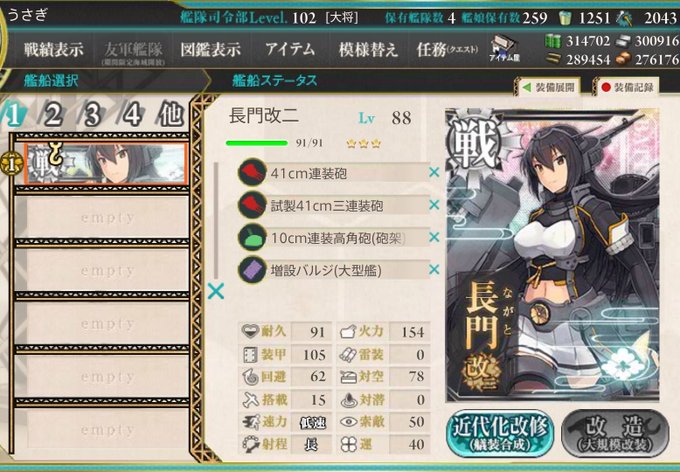This screenshot has height=472, width=680.
Task: Click the 試製41cm三連装砲 equipment icon
Action: tap(252, 205)
